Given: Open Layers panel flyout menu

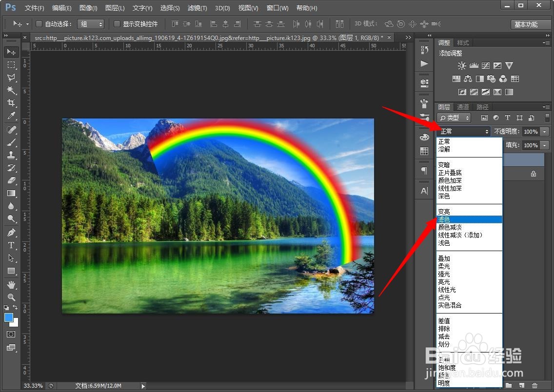Looking at the screenshot, I should tap(546, 107).
